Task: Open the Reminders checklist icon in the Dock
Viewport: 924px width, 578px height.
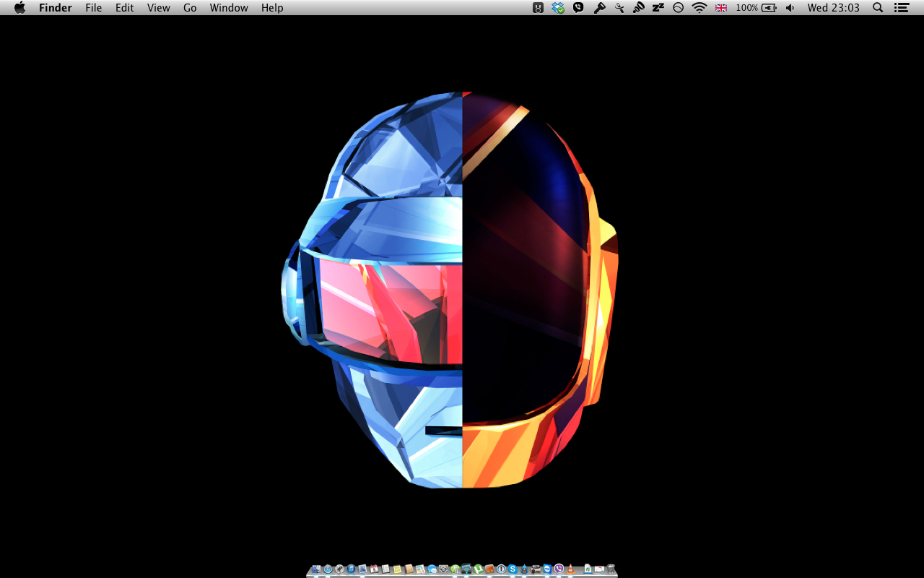Action: click(385, 569)
